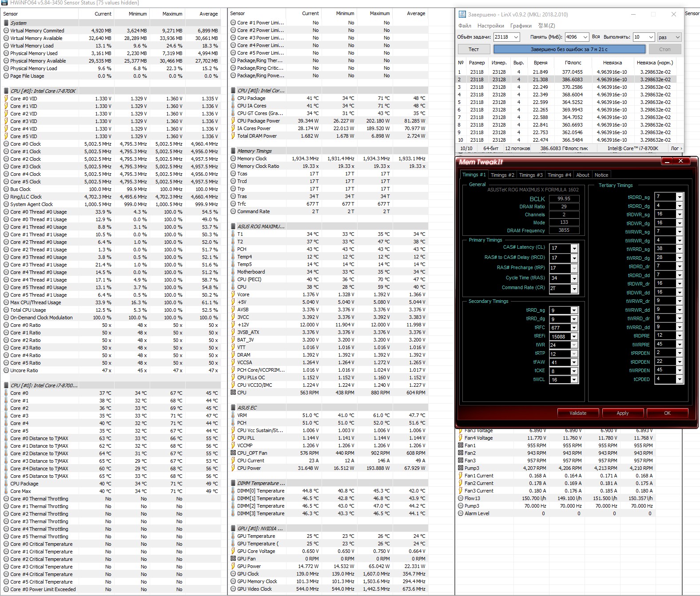This screenshot has width=700, height=596.
Task: Click the icon beside the Memory Timings group
Action: (233, 151)
